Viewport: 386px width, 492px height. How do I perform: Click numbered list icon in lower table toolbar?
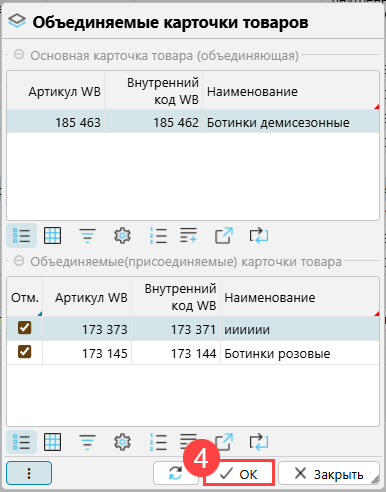point(158,442)
